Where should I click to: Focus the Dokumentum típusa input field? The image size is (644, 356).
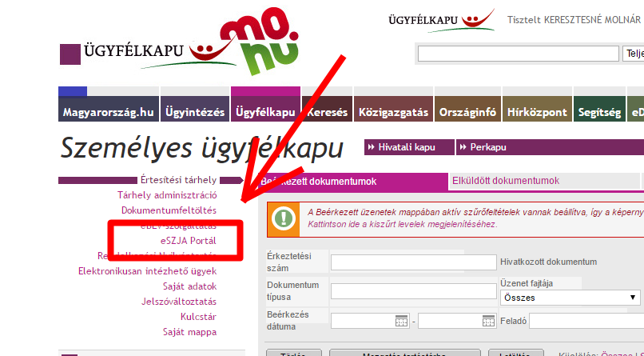pos(414,291)
